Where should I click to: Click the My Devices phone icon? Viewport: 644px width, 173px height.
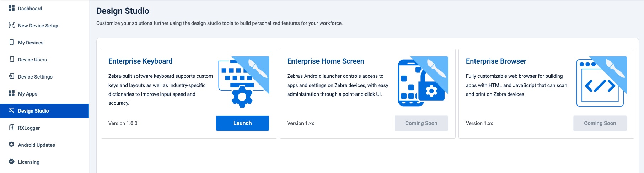click(11, 42)
